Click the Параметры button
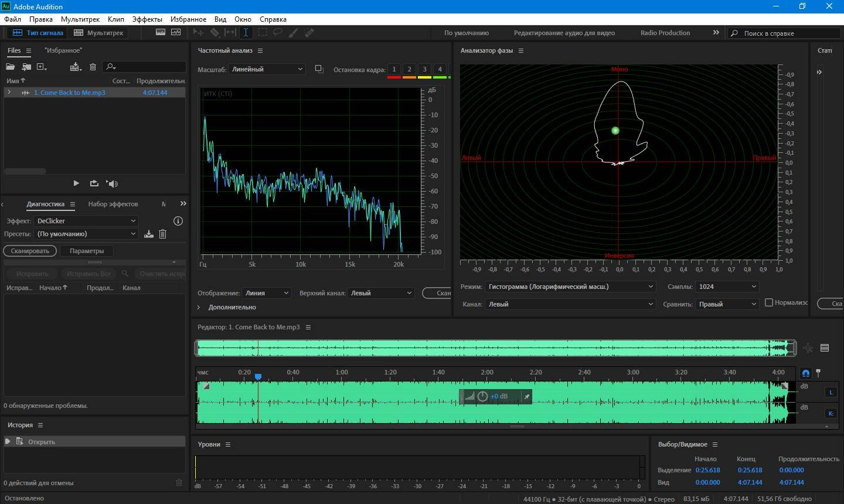The image size is (844, 504). [x=87, y=251]
